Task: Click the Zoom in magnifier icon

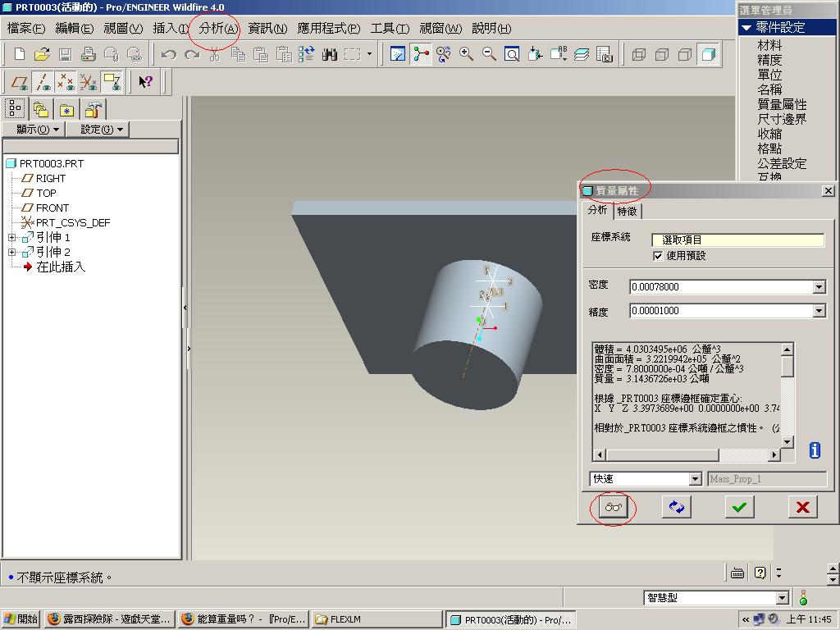Action: [466, 54]
